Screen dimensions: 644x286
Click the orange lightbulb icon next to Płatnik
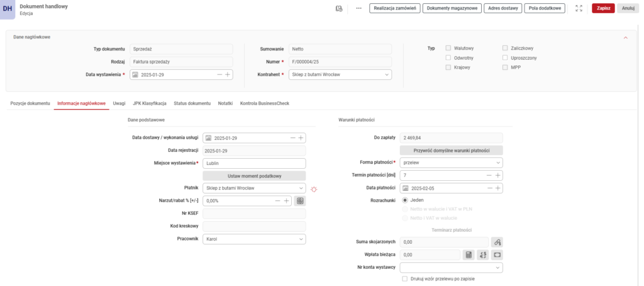click(x=314, y=188)
